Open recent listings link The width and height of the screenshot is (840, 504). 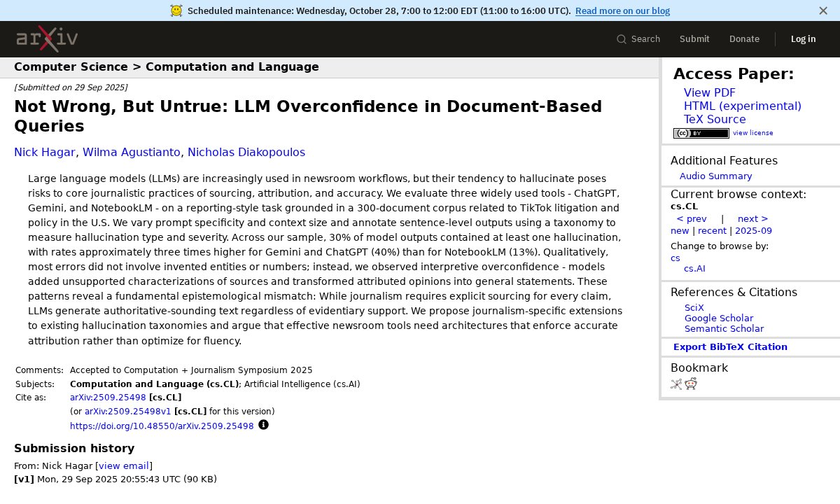coord(712,231)
